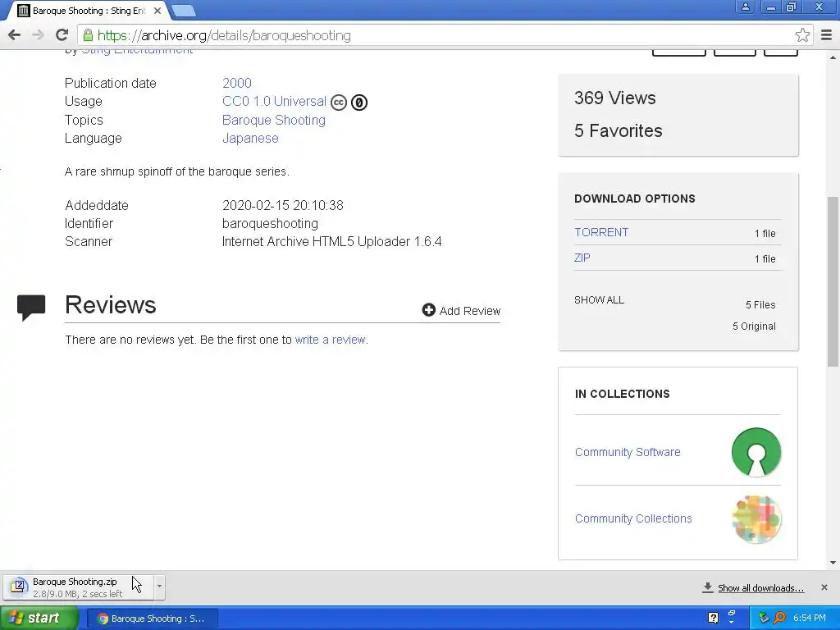840x630 pixels.
Task: Click the browser forward arrow
Action: 38,35
